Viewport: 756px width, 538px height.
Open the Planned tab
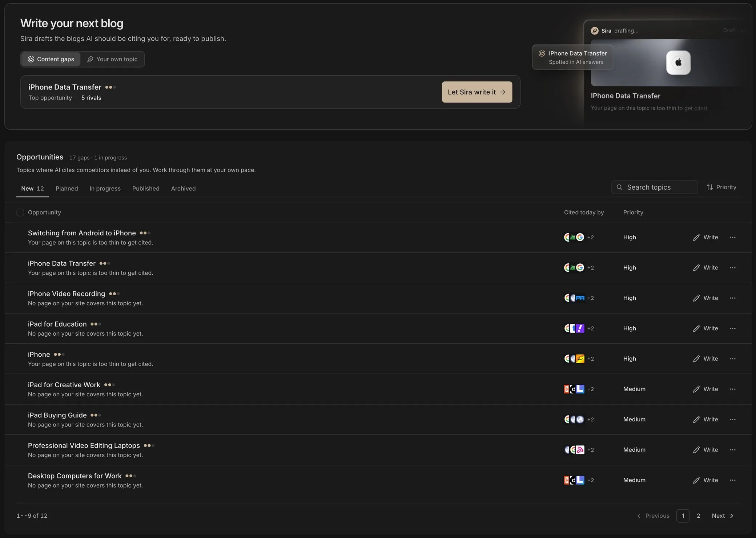(x=67, y=189)
